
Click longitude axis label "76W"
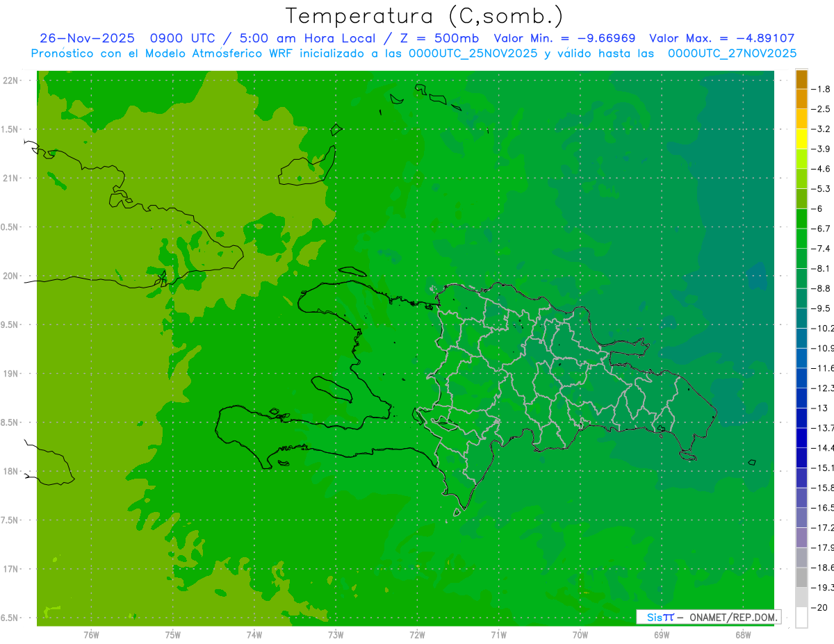pyautogui.click(x=91, y=635)
